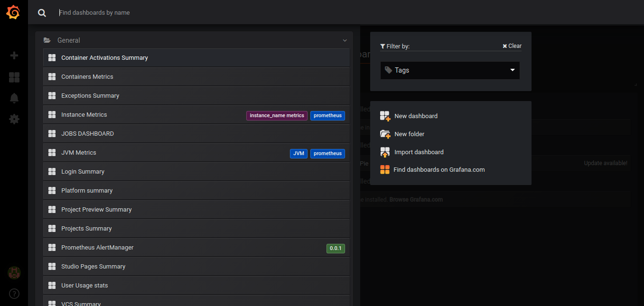Select the Dashboards sidebar icon

coord(14,77)
